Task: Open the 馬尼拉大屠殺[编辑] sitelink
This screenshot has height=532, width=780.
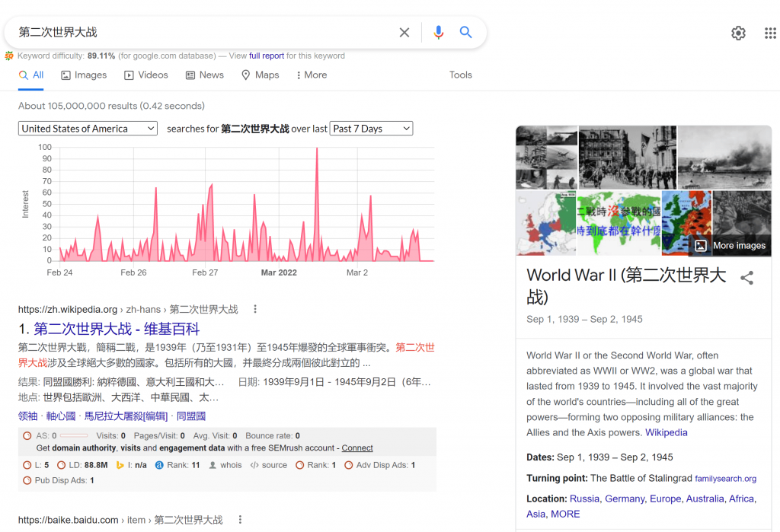Action: click(126, 416)
